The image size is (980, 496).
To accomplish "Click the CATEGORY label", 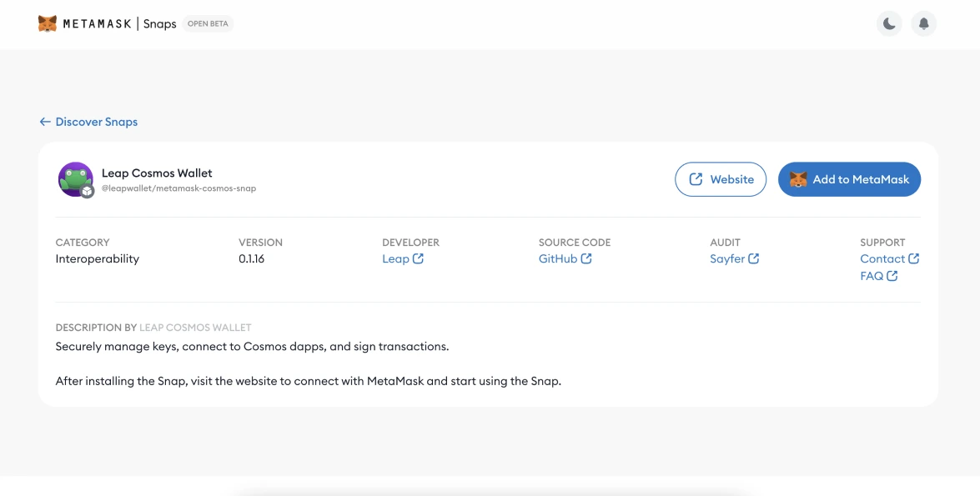I will point(83,243).
